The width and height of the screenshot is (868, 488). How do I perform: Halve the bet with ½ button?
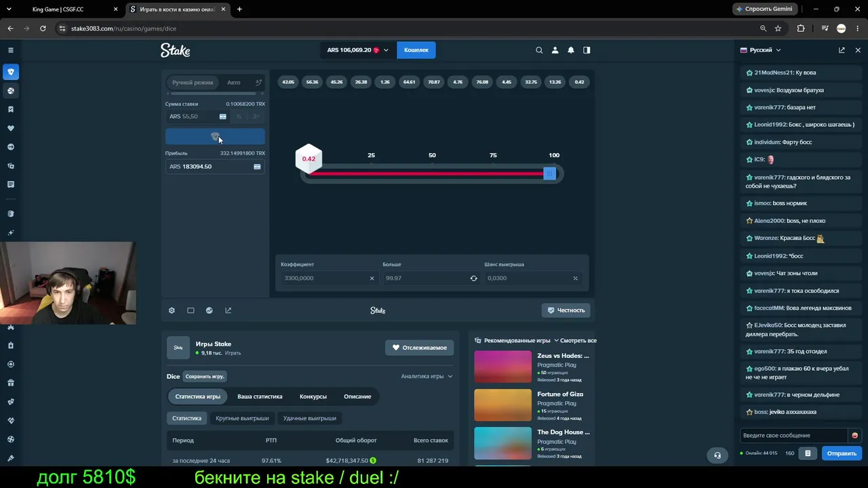(x=238, y=117)
